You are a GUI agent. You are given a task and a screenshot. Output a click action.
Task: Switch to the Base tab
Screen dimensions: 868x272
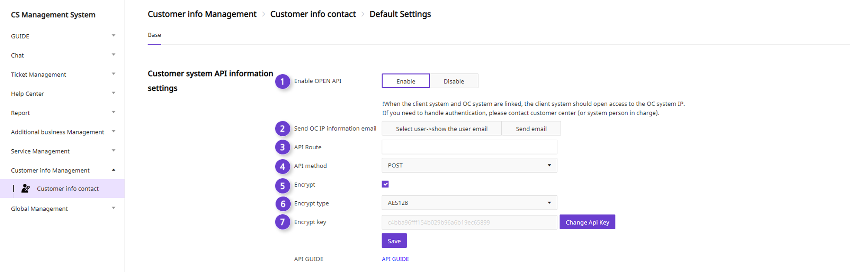154,35
